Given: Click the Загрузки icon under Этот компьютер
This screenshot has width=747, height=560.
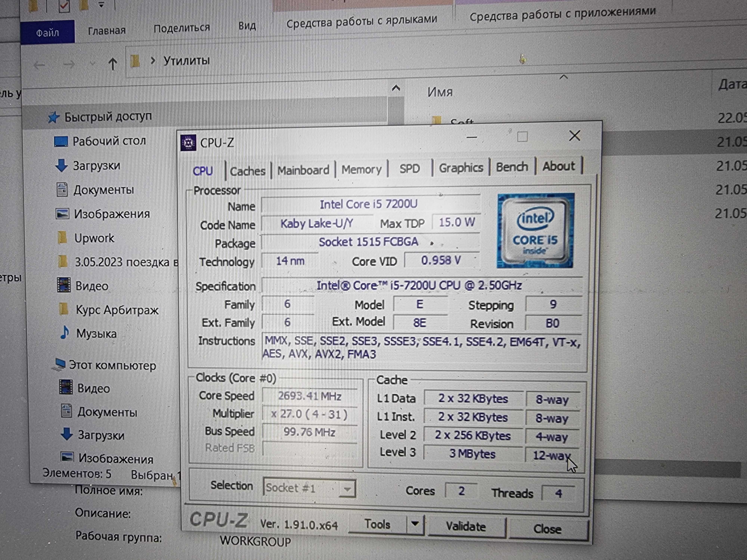Looking at the screenshot, I should (66, 434).
